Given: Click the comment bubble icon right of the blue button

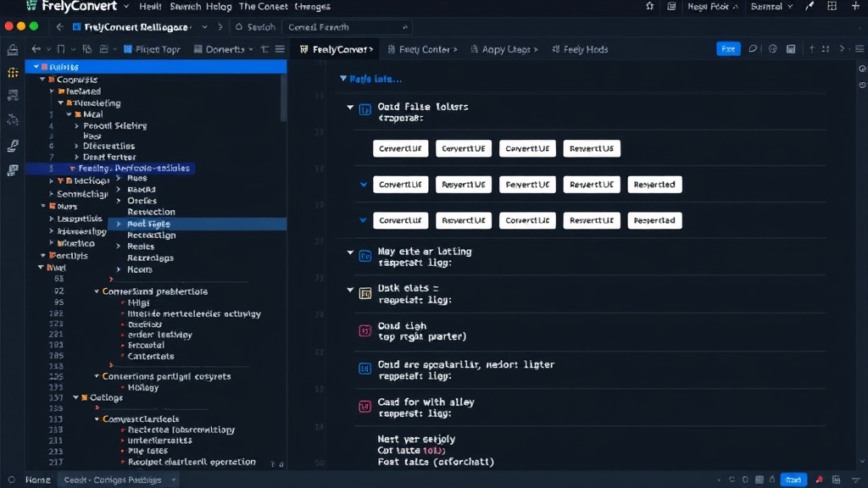Looking at the screenshot, I should tap(753, 48).
